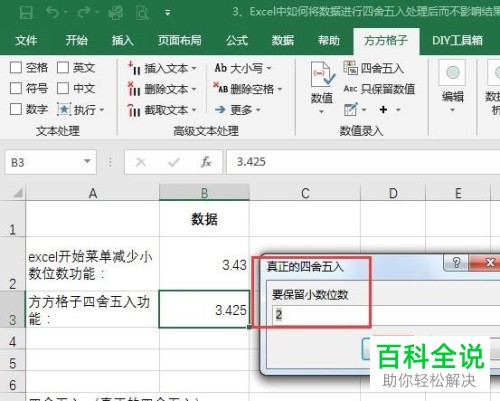Click the 只保留数值 button
The height and width of the screenshot is (401, 500).
point(379,89)
